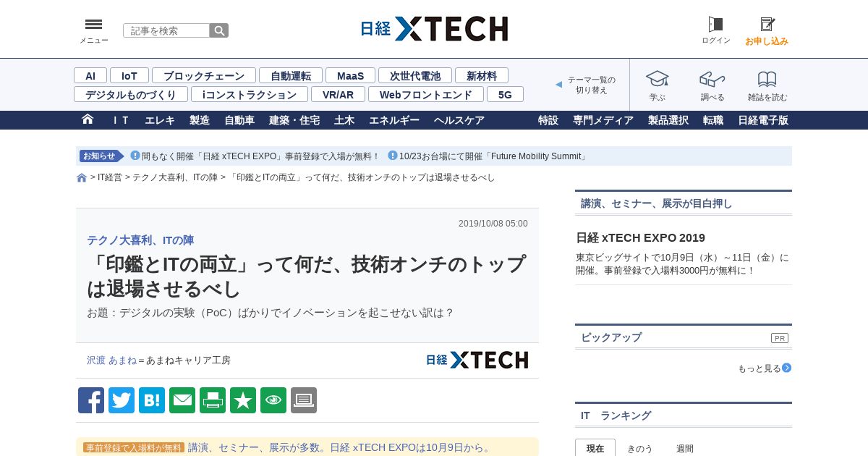The height and width of the screenshot is (456, 868).
Task: Select the 5G theme tag
Action: [505, 94]
